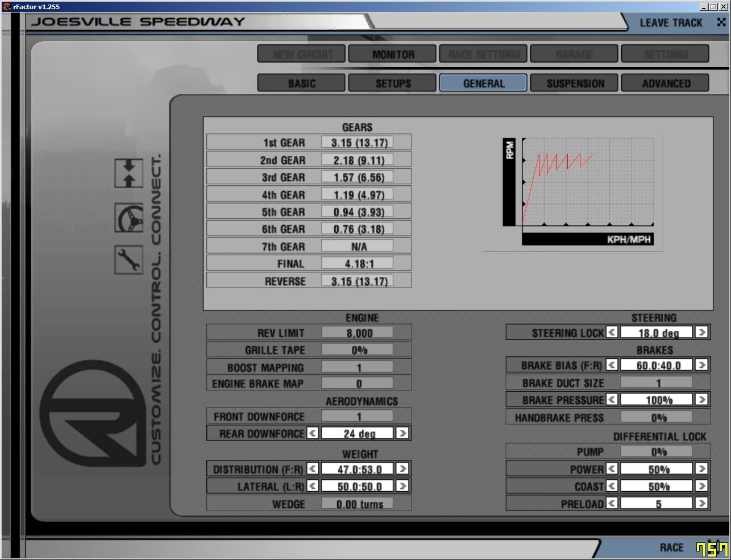Click the Engine Brake Map value
This screenshot has height=560, width=731.
[x=358, y=383]
